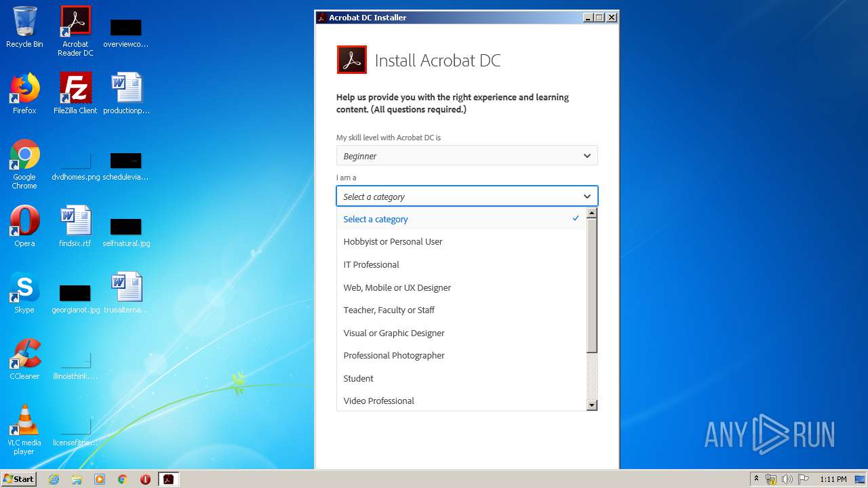Select the productionp Word document icon
The width and height of the screenshot is (868, 488).
click(x=126, y=94)
